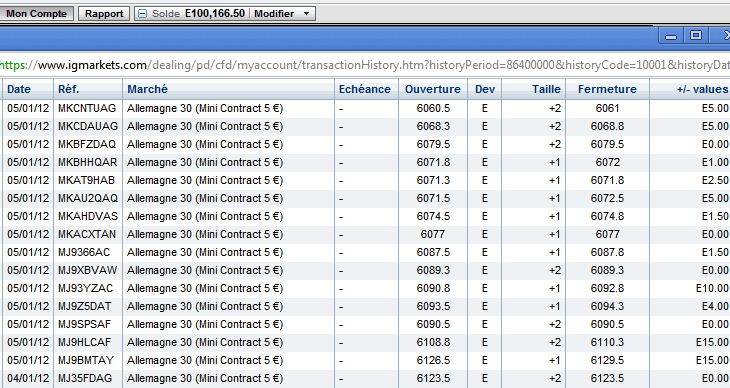
Task: Click the E1.00 profit value
Action: pos(715,162)
